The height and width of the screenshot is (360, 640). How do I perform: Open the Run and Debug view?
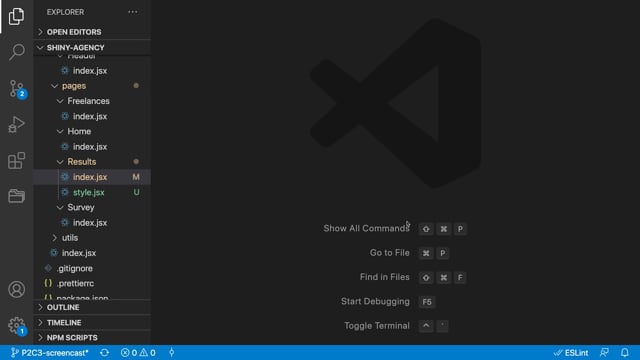[16, 124]
